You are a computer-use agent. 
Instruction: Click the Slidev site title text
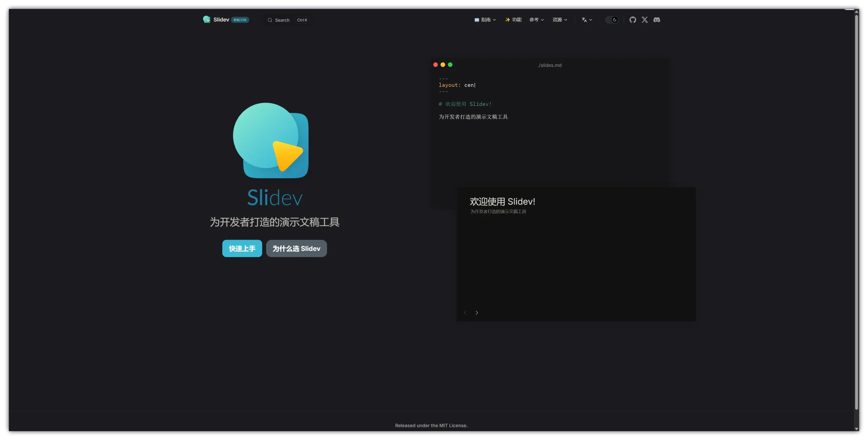pos(221,20)
